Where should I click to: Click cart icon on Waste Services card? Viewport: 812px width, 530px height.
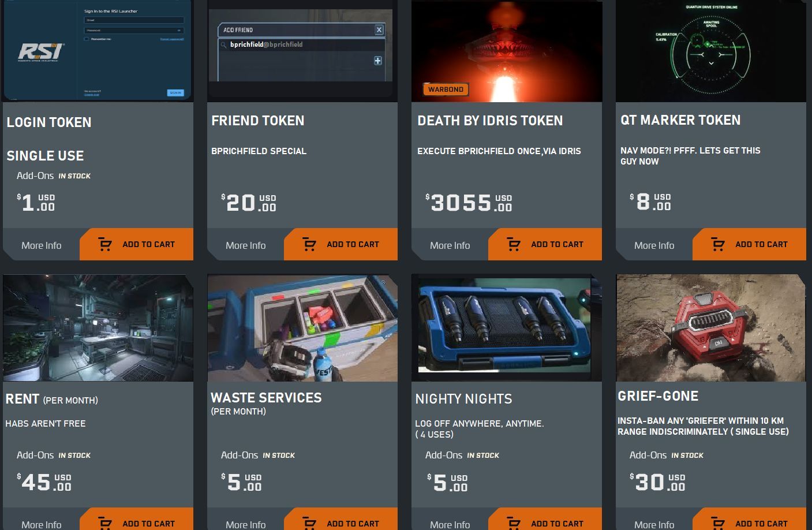point(309,523)
